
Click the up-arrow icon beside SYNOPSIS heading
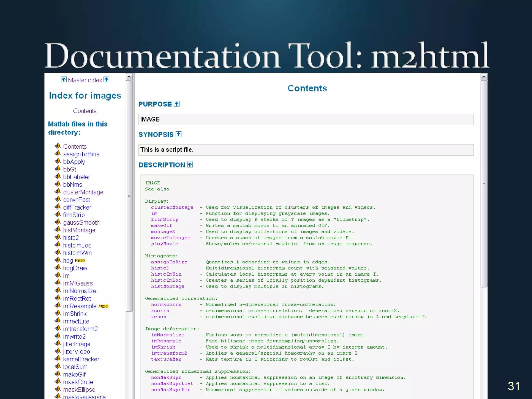178,134
